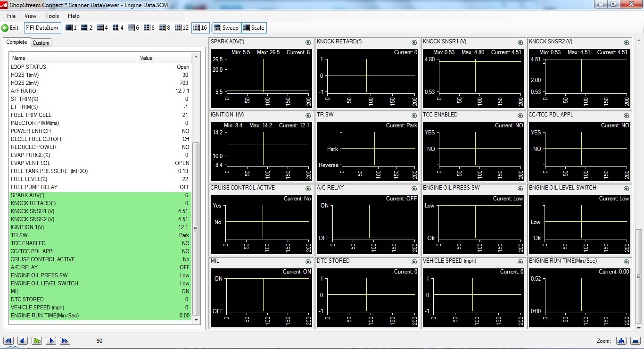Toggle CRUISE CONTROL ACTIVE graph option button
644x349 pixels.
(308, 189)
